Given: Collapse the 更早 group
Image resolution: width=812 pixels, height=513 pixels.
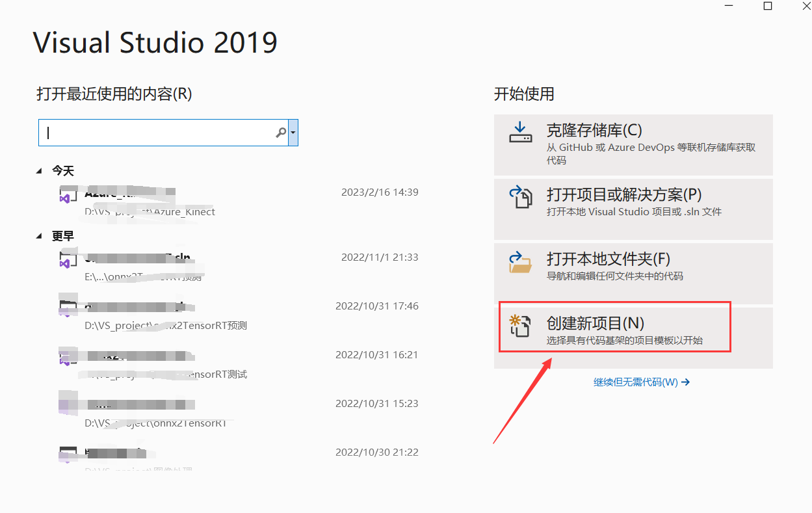Looking at the screenshot, I should (x=40, y=236).
